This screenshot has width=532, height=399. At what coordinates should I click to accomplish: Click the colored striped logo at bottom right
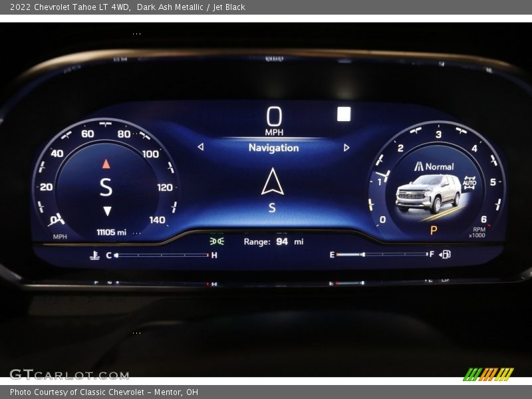pos(489,374)
